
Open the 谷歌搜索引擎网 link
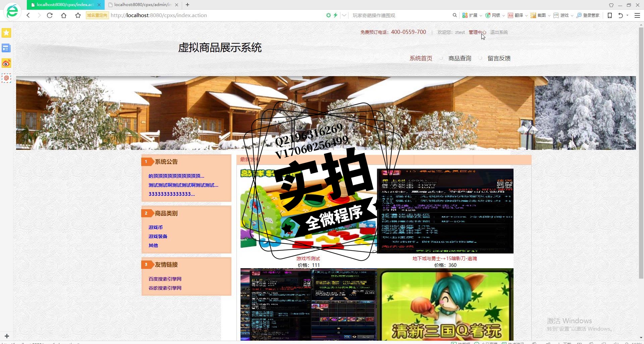(165, 288)
